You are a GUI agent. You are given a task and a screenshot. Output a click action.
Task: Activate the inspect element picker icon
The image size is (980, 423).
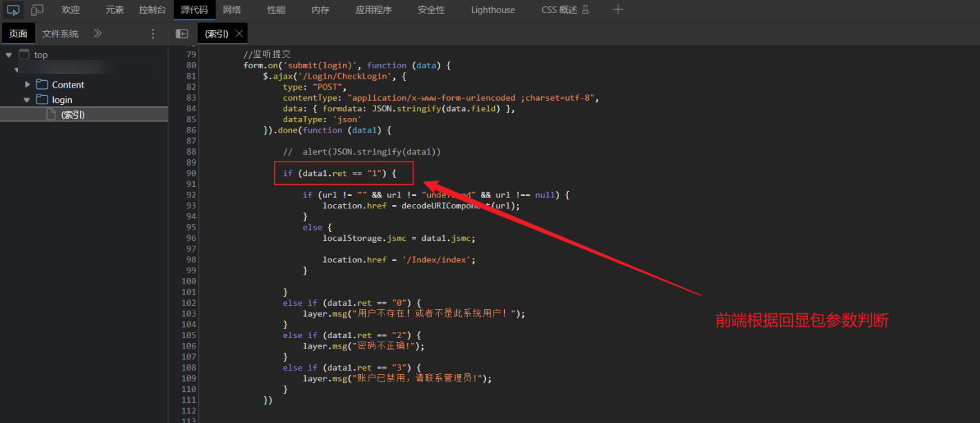[x=13, y=10]
